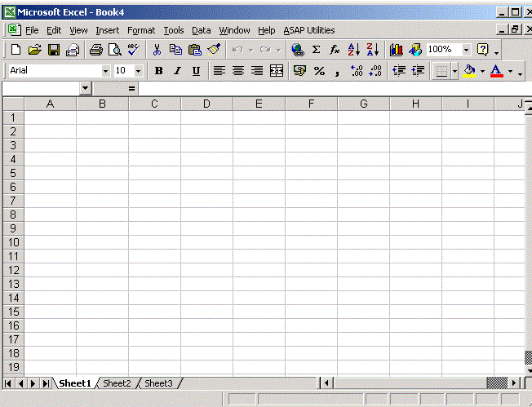532x407 pixels.
Task: Toggle align right
Action: coord(257,71)
